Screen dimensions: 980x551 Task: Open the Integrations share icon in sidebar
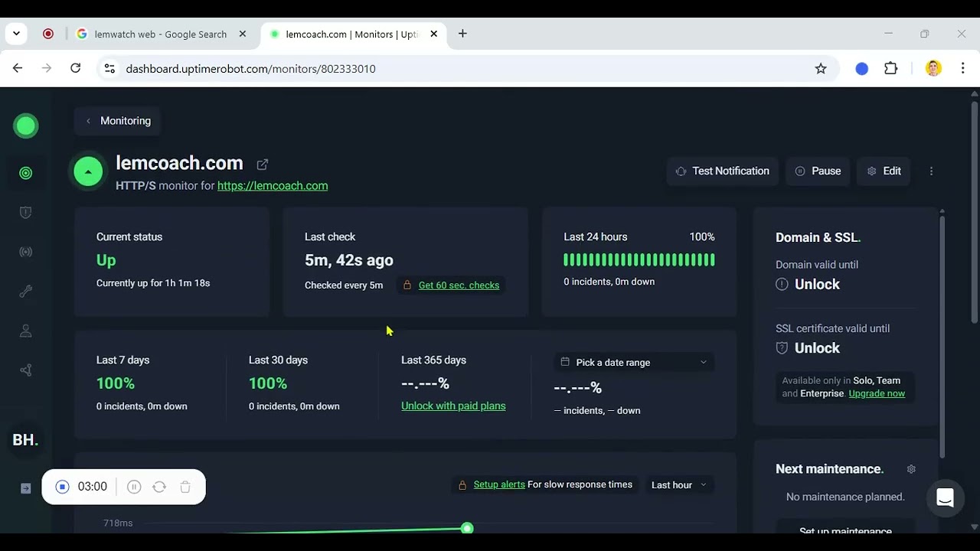(x=26, y=370)
